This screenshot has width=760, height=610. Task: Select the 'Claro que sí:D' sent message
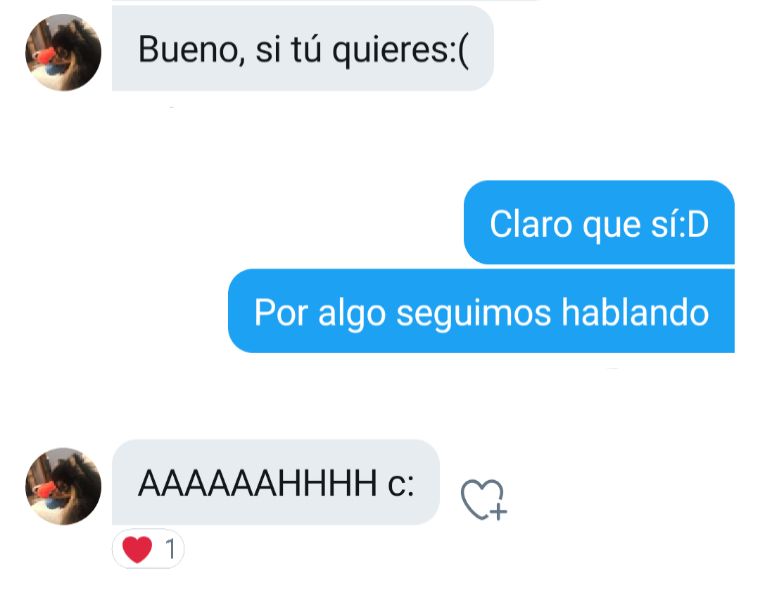(x=599, y=222)
